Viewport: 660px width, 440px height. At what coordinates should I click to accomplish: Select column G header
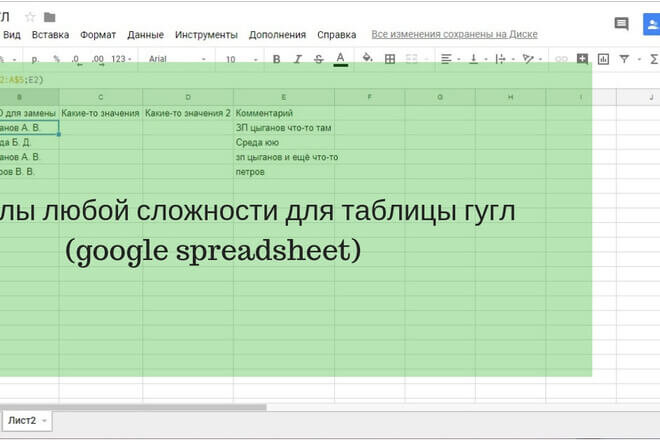click(x=440, y=97)
